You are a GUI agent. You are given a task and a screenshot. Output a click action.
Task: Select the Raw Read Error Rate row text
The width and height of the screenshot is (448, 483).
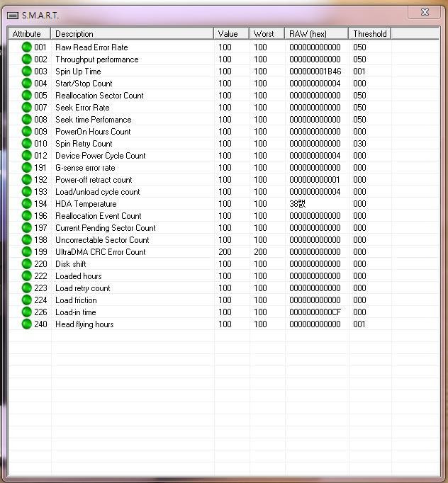tap(91, 47)
